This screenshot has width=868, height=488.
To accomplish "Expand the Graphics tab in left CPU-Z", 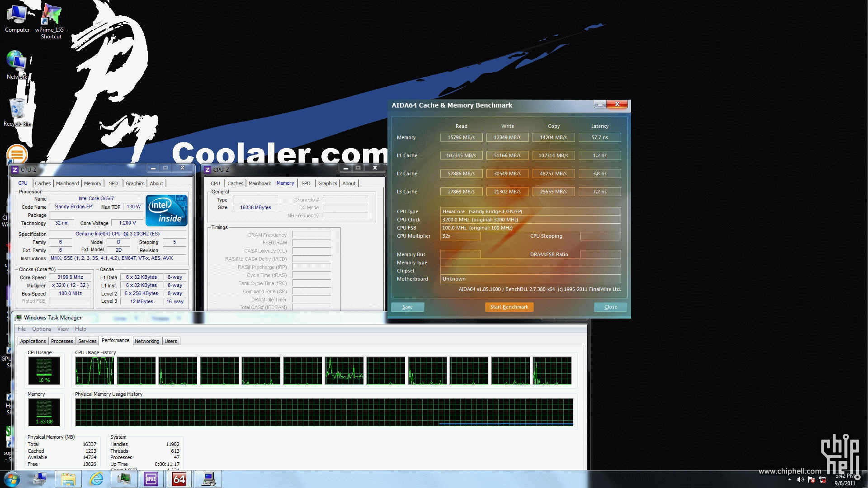I will pos(135,183).
